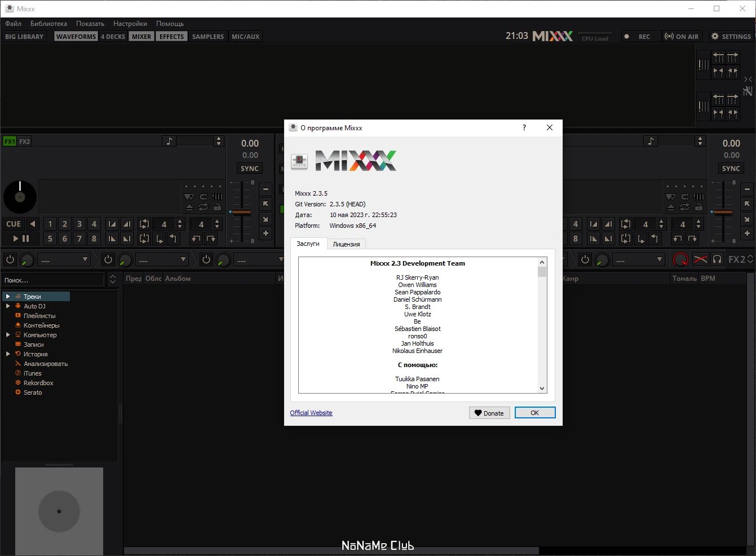Open the Библиотека menu

(48, 24)
